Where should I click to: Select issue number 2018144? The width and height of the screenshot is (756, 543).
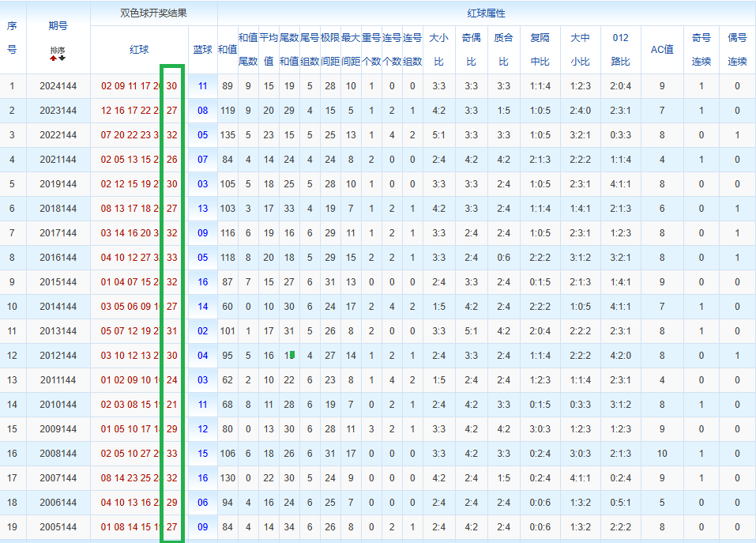point(58,209)
